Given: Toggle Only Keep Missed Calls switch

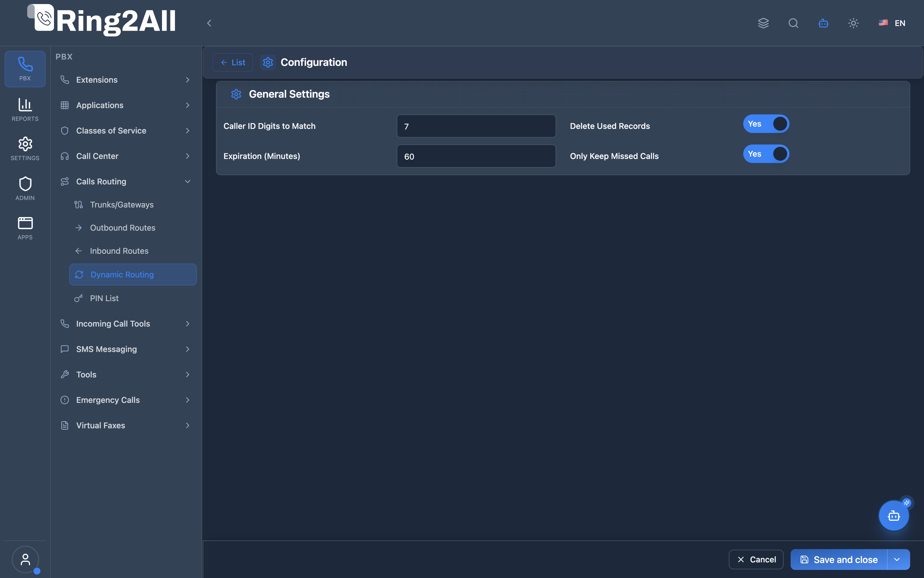Looking at the screenshot, I should (x=766, y=154).
